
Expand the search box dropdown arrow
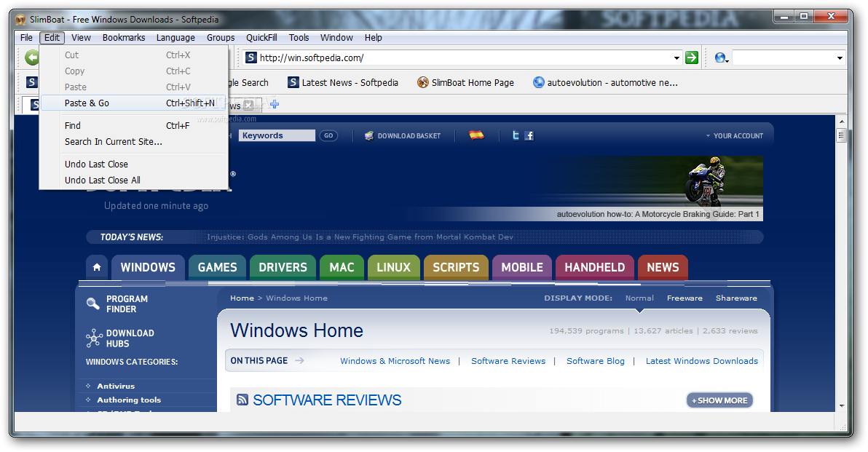(x=840, y=58)
